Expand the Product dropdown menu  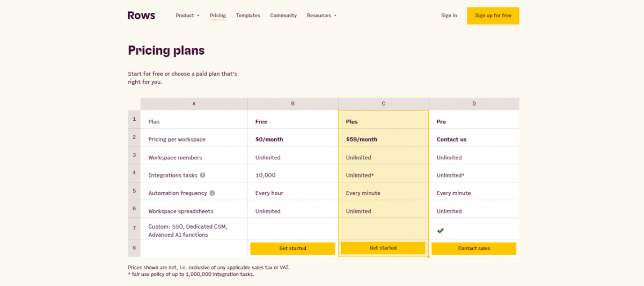click(x=187, y=16)
